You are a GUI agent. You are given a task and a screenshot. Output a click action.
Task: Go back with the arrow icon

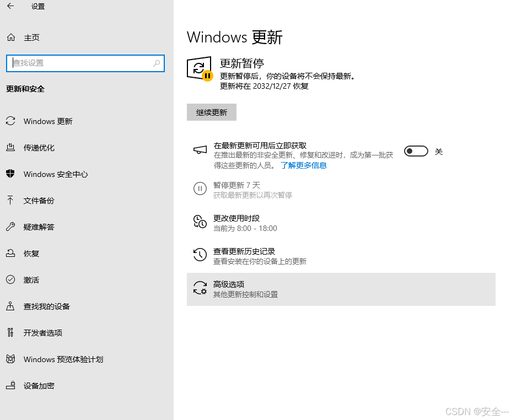(10, 6)
